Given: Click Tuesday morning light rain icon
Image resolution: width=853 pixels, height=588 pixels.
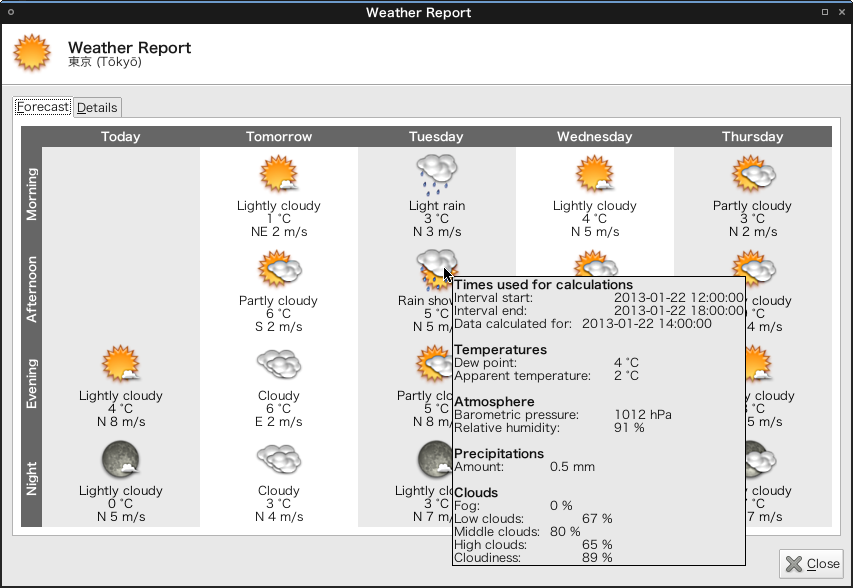Looking at the screenshot, I should (x=436, y=173).
